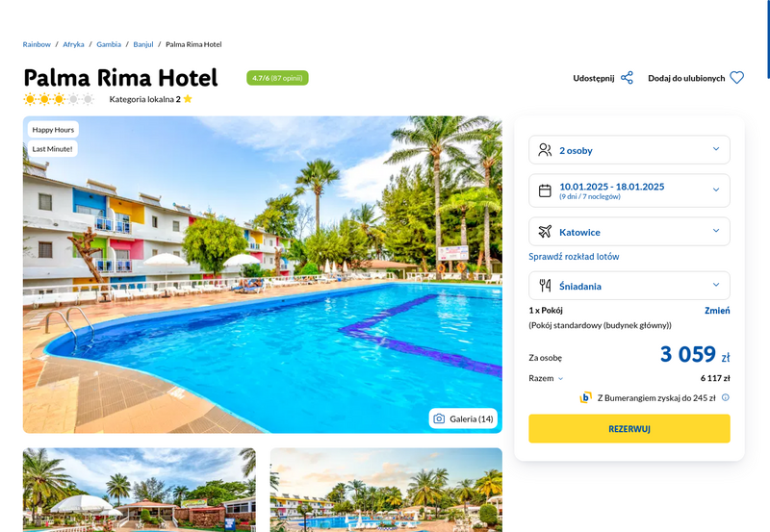Click the yellow REZERWUJ button
Screen dimensions: 770x532
pos(629,428)
